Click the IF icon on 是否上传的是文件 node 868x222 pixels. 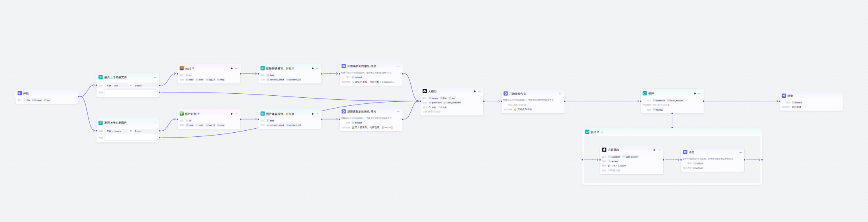100,77
